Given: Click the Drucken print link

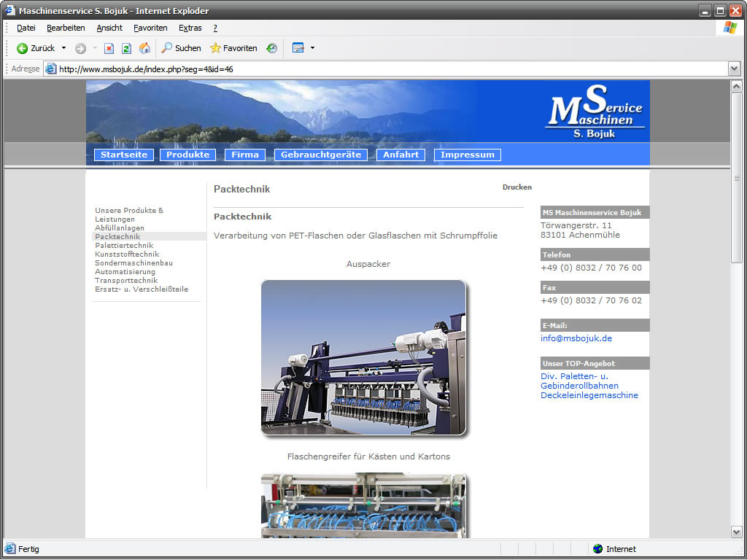Looking at the screenshot, I should pos(517,187).
